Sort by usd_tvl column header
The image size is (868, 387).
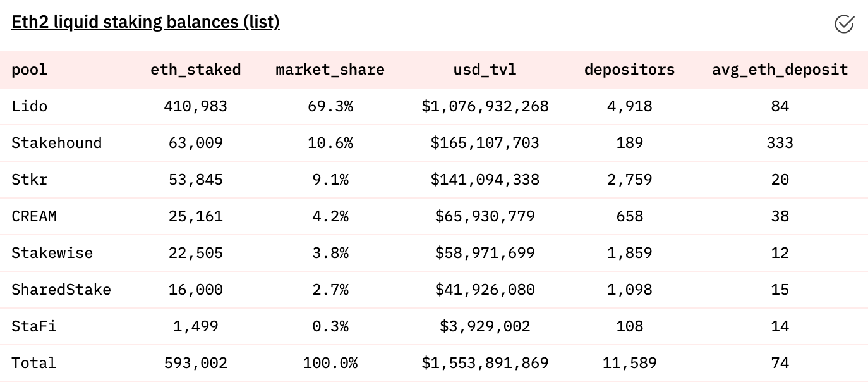coord(485,70)
